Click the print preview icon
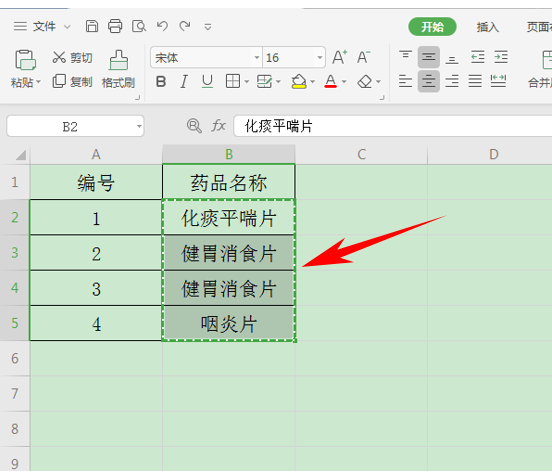This screenshot has height=476, width=552. click(x=139, y=26)
